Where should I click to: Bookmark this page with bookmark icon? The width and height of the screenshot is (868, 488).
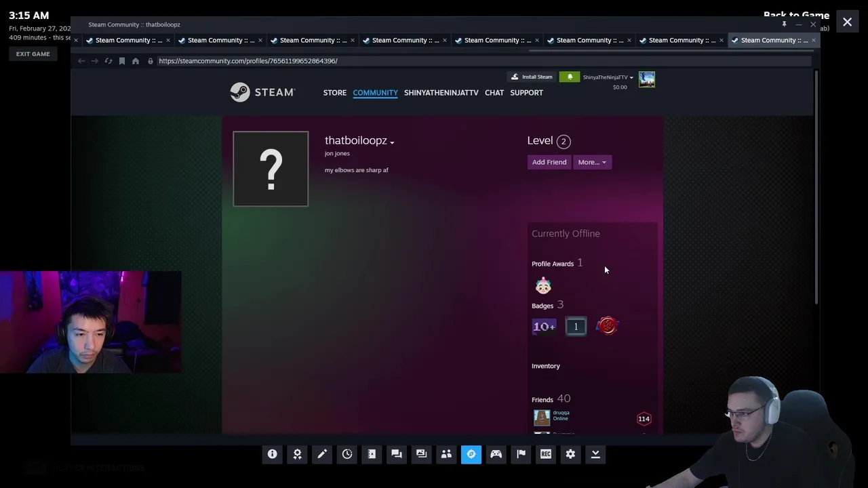pyautogui.click(x=122, y=61)
